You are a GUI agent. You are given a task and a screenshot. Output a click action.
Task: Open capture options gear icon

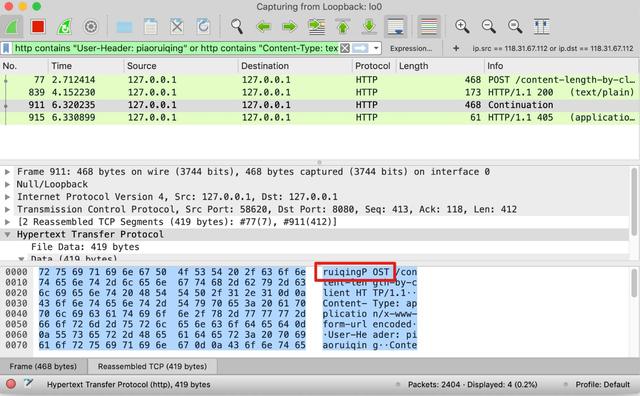tap(91, 27)
